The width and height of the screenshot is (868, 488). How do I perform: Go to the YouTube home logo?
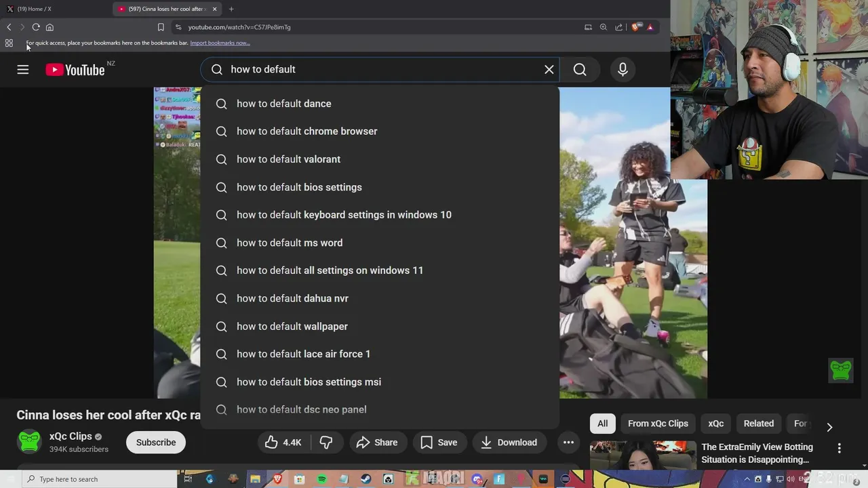pyautogui.click(x=75, y=70)
